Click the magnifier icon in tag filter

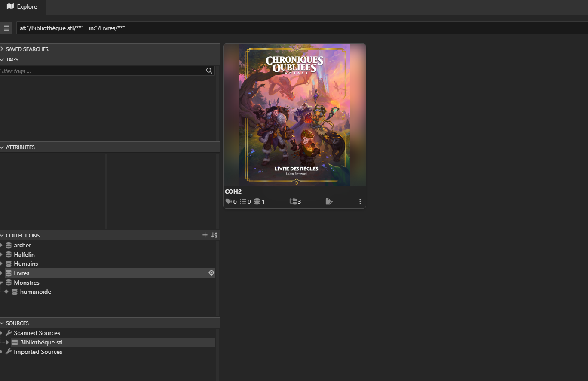[209, 71]
